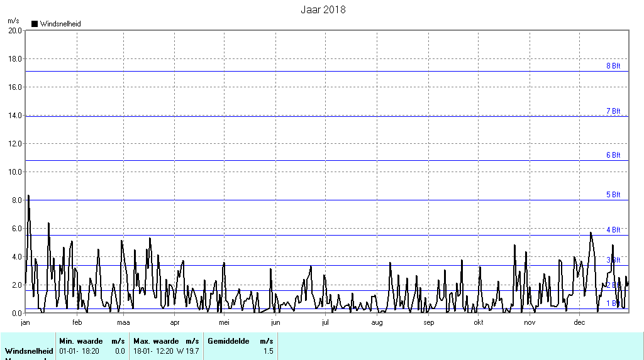Click the average value 1.5
Screen dimensions: 644x360
[x=269, y=351]
